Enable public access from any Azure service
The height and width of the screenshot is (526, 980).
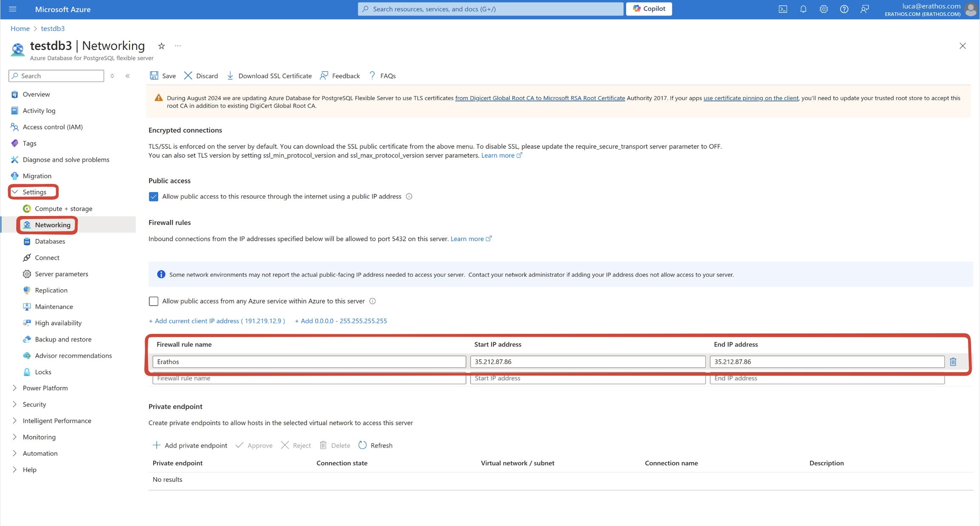(154, 301)
